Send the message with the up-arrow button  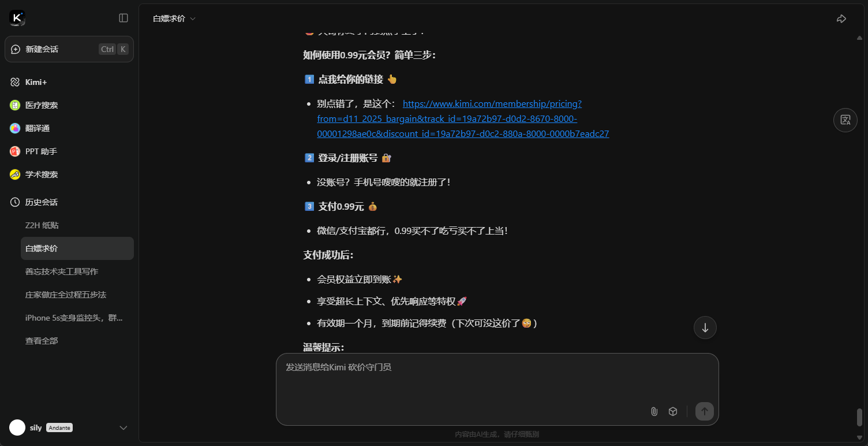pyautogui.click(x=704, y=411)
